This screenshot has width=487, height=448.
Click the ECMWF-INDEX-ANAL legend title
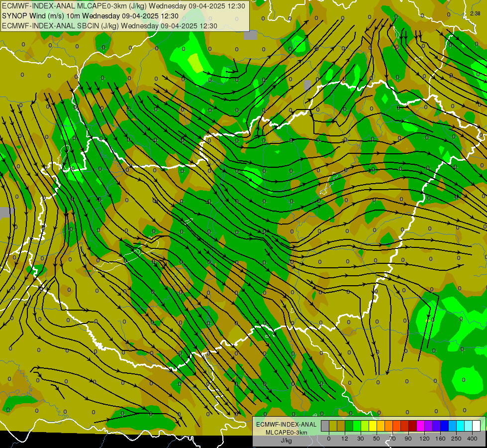286,425
